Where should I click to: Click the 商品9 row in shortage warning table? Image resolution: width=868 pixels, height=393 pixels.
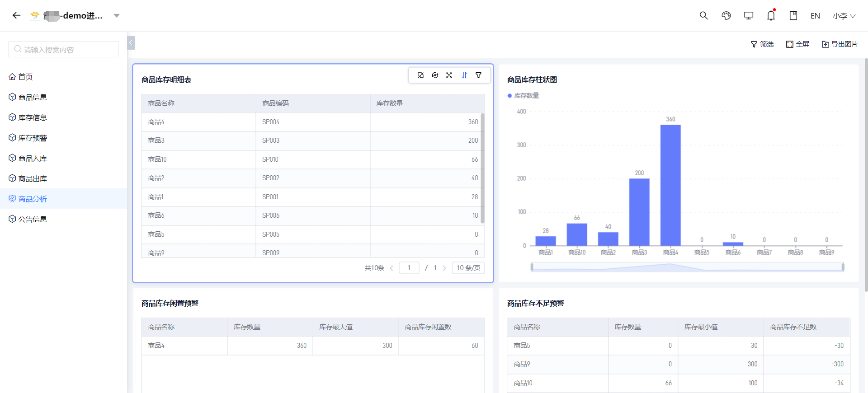[679, 364]
